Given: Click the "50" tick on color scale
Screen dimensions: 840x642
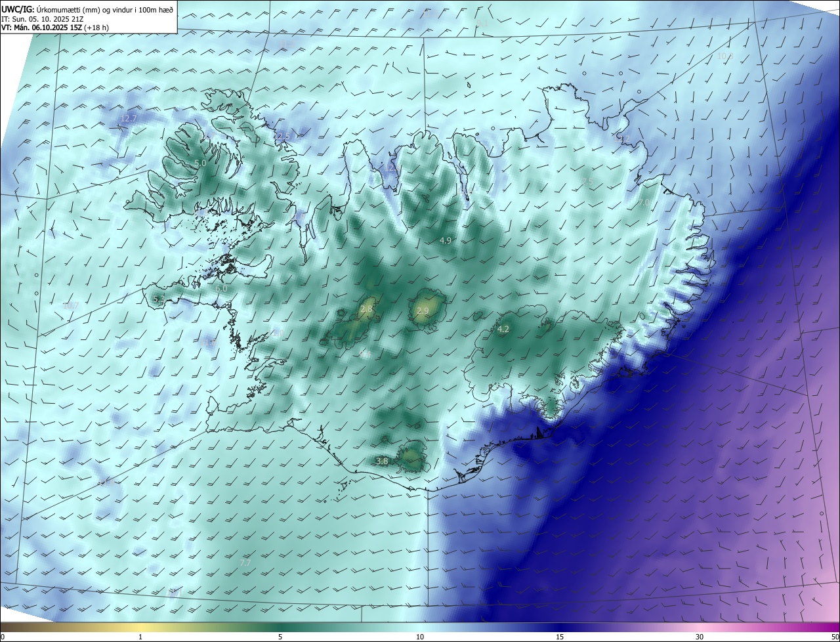Looking at the screenshot, I should [x=835, y=637].
